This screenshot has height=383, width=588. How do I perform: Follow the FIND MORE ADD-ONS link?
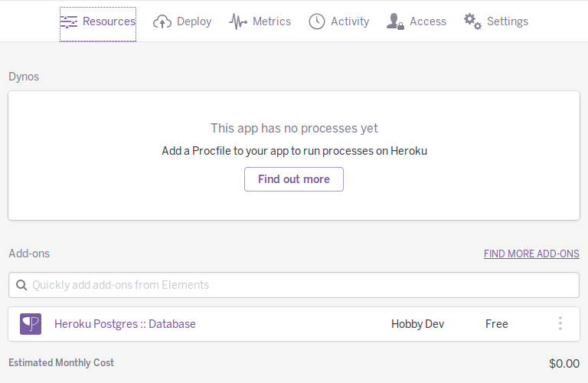click(531, 254)
